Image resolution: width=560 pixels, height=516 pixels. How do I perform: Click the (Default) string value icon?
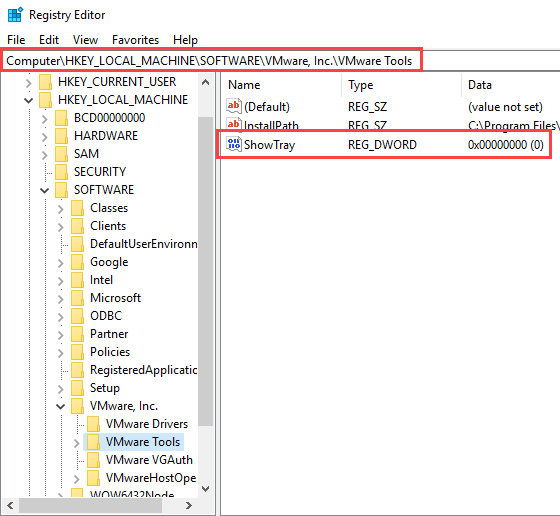pyautogui.click(x=234, y=106)
